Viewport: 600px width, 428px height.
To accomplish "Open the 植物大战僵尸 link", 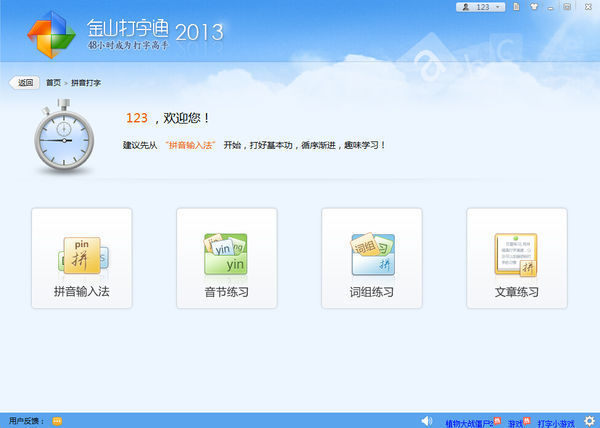I will click(471, 422).
